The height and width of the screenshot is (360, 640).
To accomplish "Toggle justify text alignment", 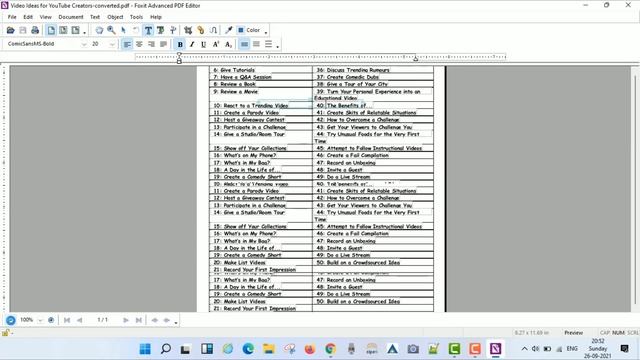I will (163, 44).
